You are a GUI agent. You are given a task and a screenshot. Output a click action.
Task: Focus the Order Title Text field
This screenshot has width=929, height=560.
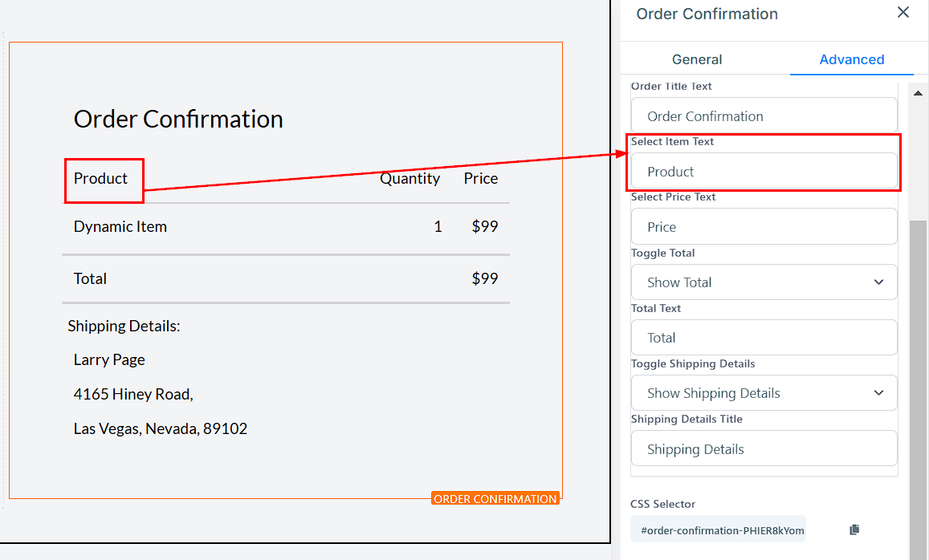(x=764, y=116)
